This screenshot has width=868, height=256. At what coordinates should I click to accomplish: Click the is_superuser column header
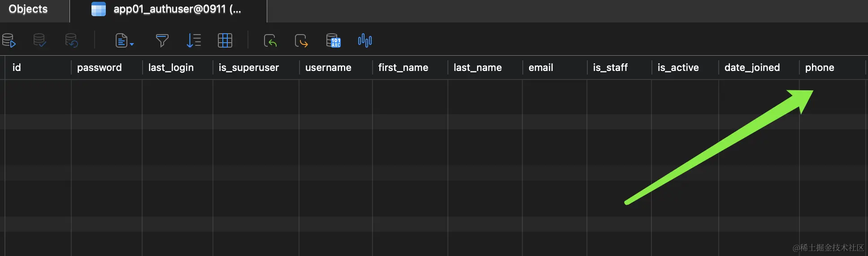pos(256,67)
